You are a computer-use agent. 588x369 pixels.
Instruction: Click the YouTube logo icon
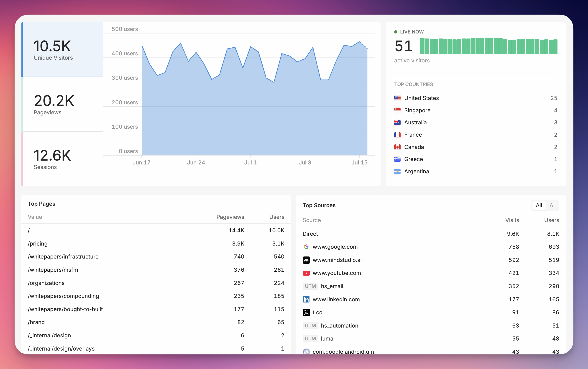tap(306, 273)
